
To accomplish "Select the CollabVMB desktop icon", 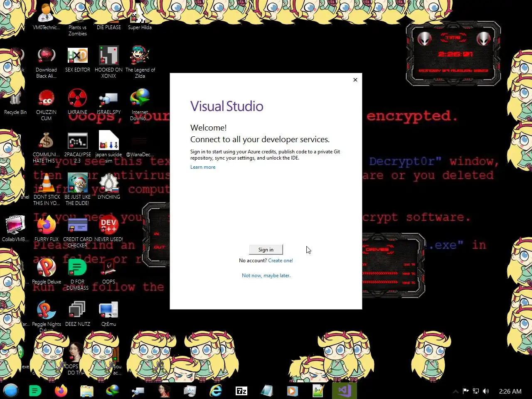I will pos(15,229).
